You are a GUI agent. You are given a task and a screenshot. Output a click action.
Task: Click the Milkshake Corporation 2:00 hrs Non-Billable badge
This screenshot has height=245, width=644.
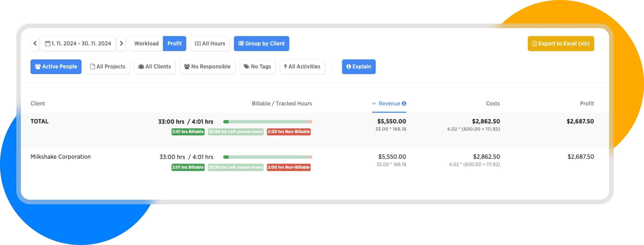tap(288, 167)
